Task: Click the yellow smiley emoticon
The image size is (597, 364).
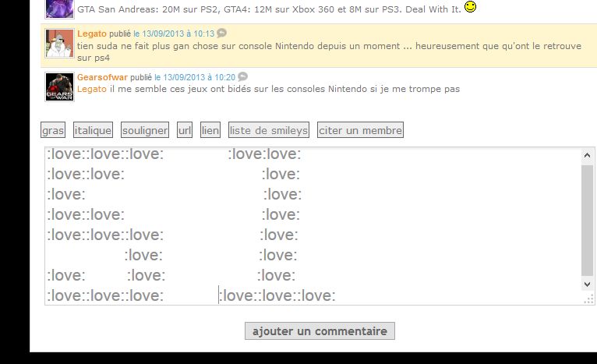Action: tap(471, 6)
